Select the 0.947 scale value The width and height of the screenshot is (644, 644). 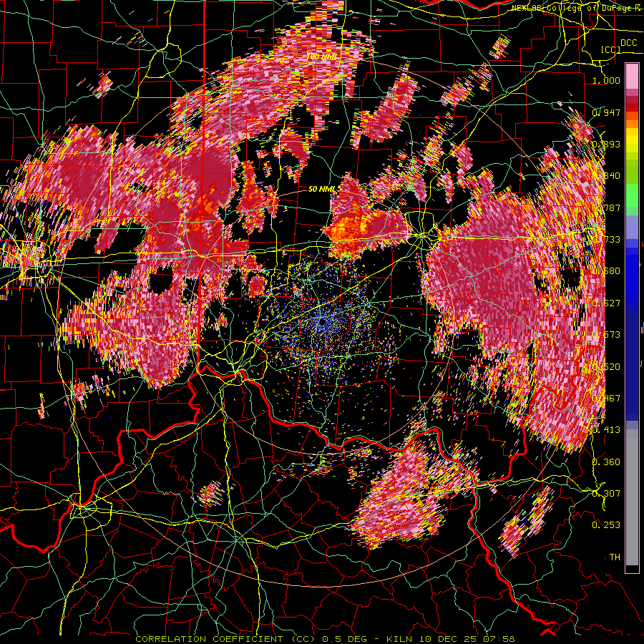[x=606, y=112]
